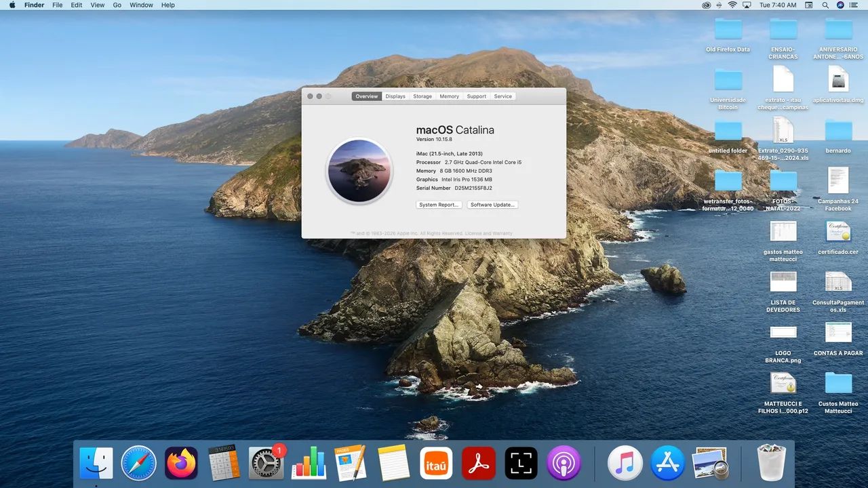Open Spotlight search in the menu bar

pyautogui.click(x=825, y=5)
